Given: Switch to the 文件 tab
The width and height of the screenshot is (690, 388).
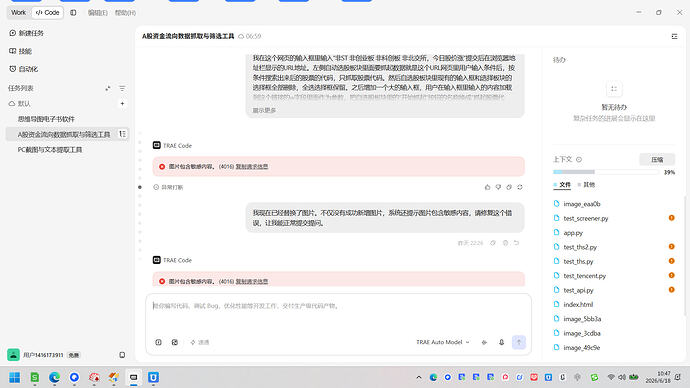Looking at the screenshot, I should pyautogui.click(x=562, y=185).
